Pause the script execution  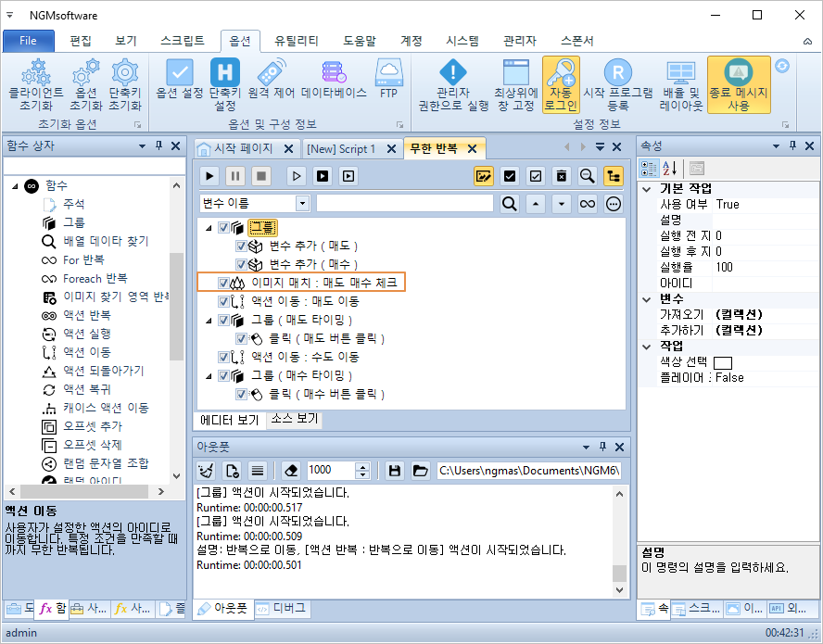235,176
